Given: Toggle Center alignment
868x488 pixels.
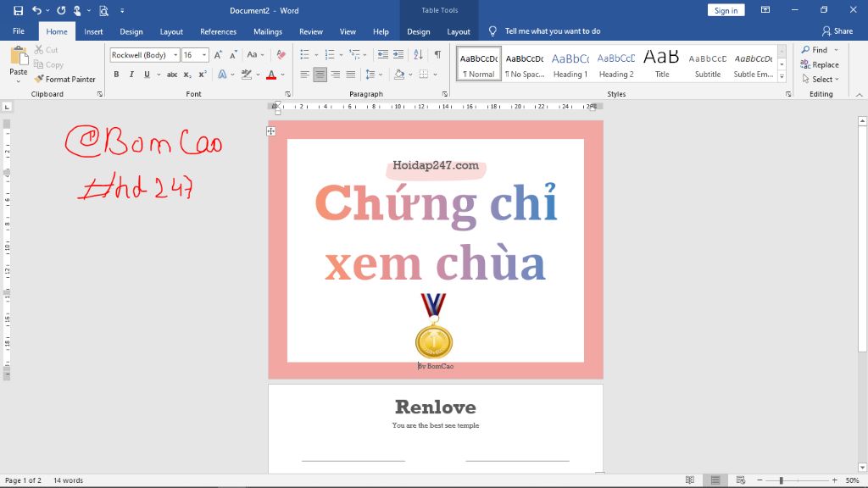Looking at the screenshot, I should coord(320,75).
